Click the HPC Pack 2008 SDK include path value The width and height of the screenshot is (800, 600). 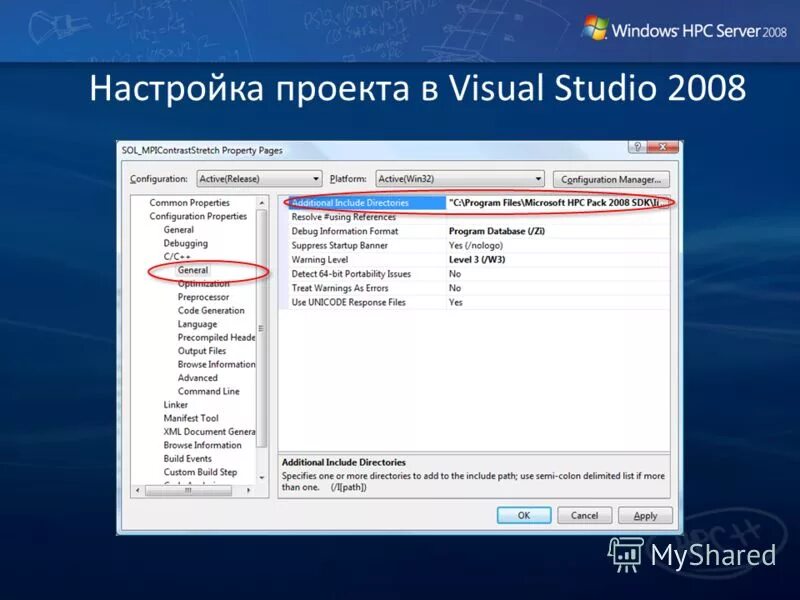[x=558, y=203]
